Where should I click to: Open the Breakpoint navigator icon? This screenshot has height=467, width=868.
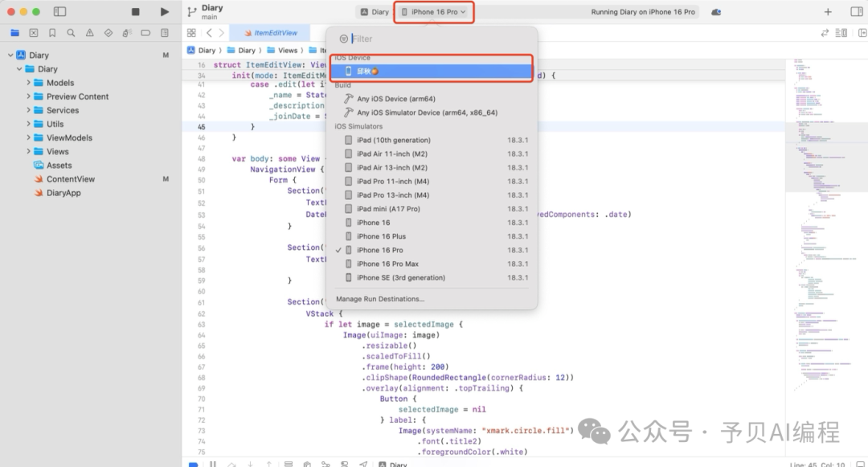coord(145,33)
